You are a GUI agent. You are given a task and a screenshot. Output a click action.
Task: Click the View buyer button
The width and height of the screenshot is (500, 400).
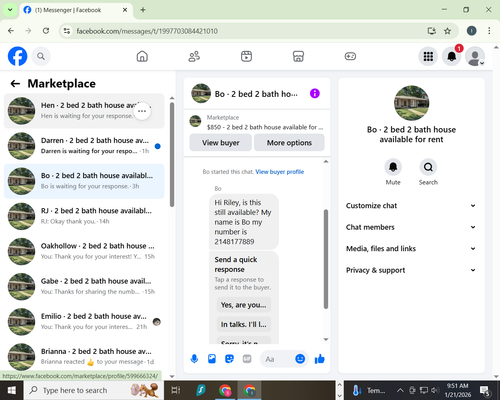tap(220, 143)
